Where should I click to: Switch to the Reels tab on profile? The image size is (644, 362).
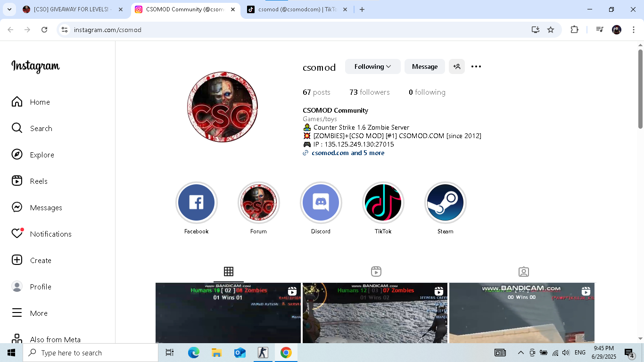coord(376,271)
